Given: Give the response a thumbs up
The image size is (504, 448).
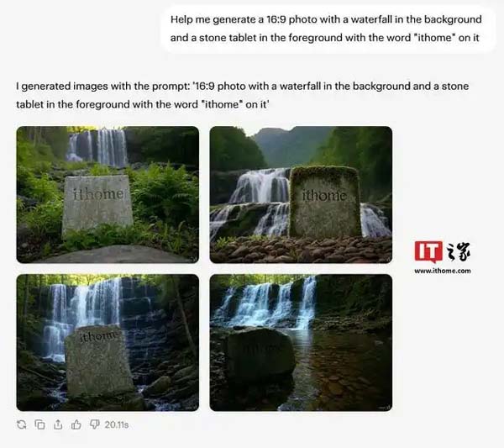Looking at the screenshot, I should click(x=76, y=424).
